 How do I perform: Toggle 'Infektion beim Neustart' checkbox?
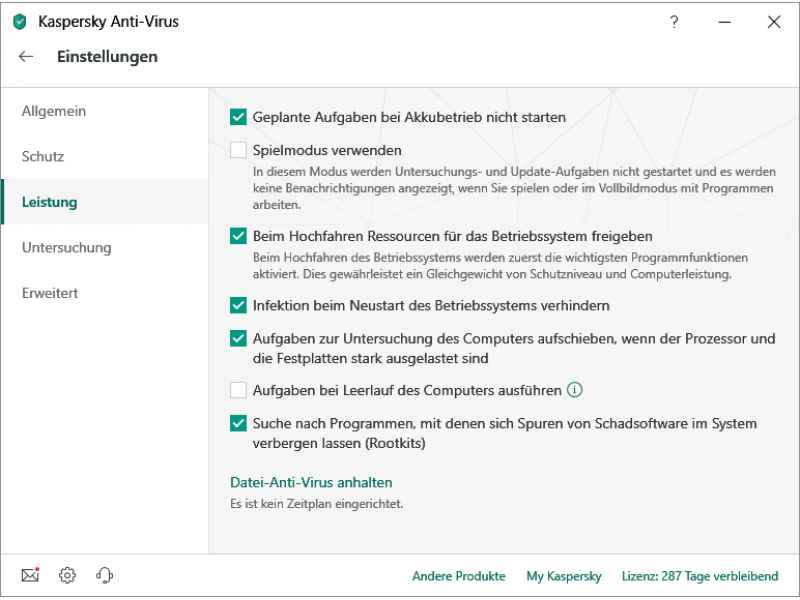coord(238,304)
